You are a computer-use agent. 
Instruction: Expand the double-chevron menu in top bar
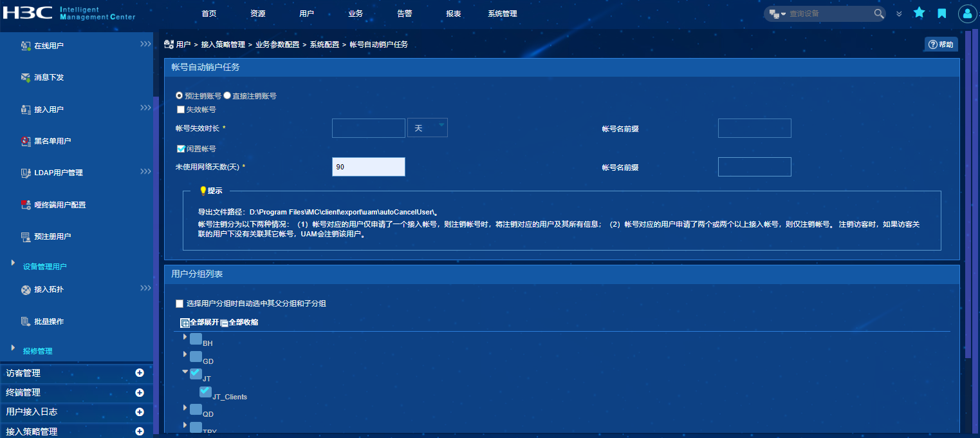899,14
